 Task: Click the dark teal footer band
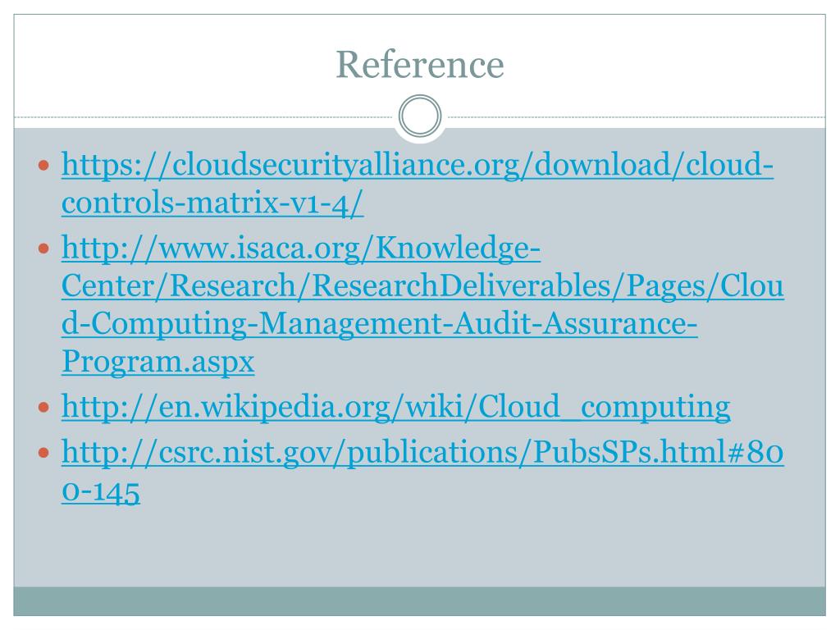click(419, 601)
